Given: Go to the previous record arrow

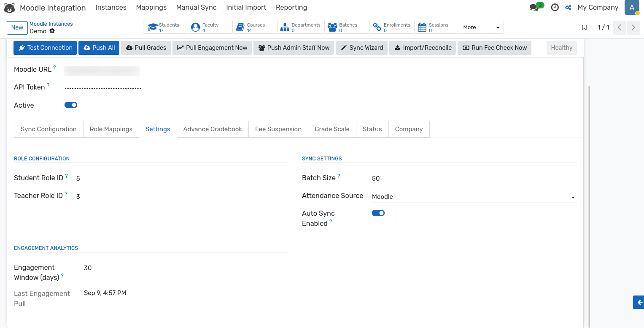Looking at the screenshot, I should pos(619,27).
